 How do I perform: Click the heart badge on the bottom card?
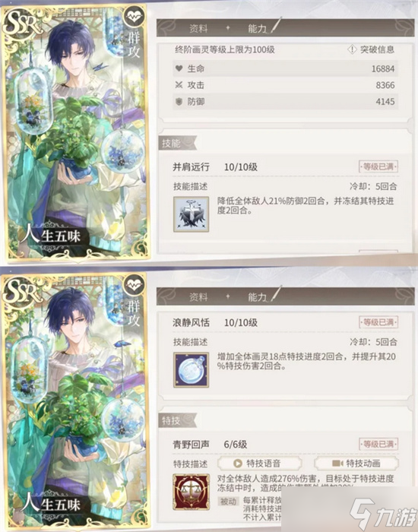134,284
